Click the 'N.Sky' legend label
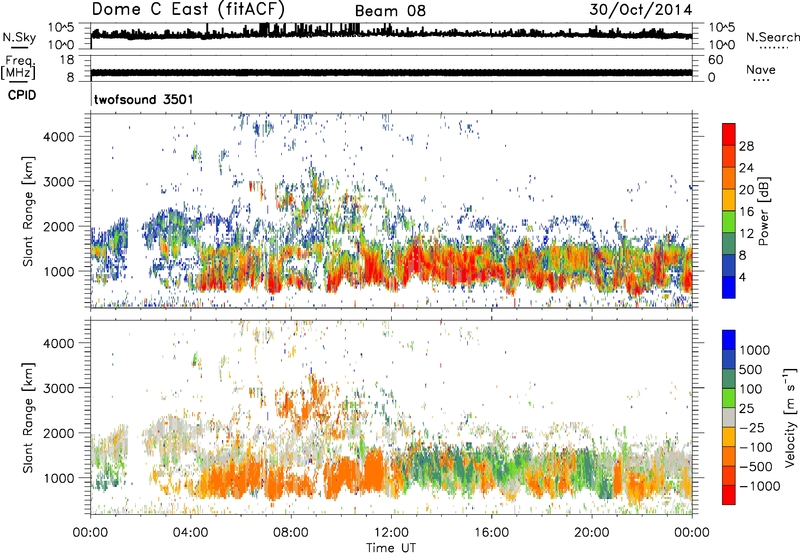Image resolution: width=800 pixels, height=554 pixels. click(19, 37)
